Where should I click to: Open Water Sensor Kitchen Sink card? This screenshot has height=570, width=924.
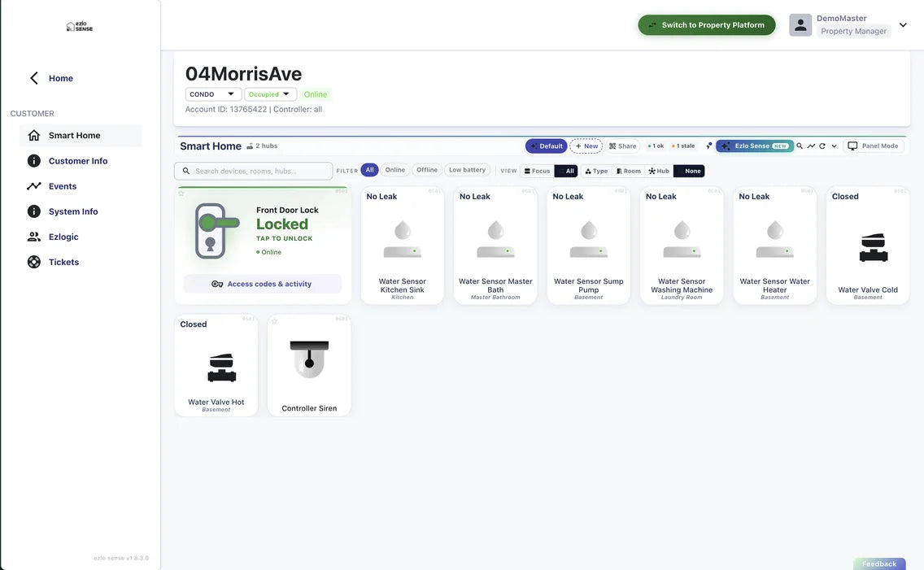403,246
